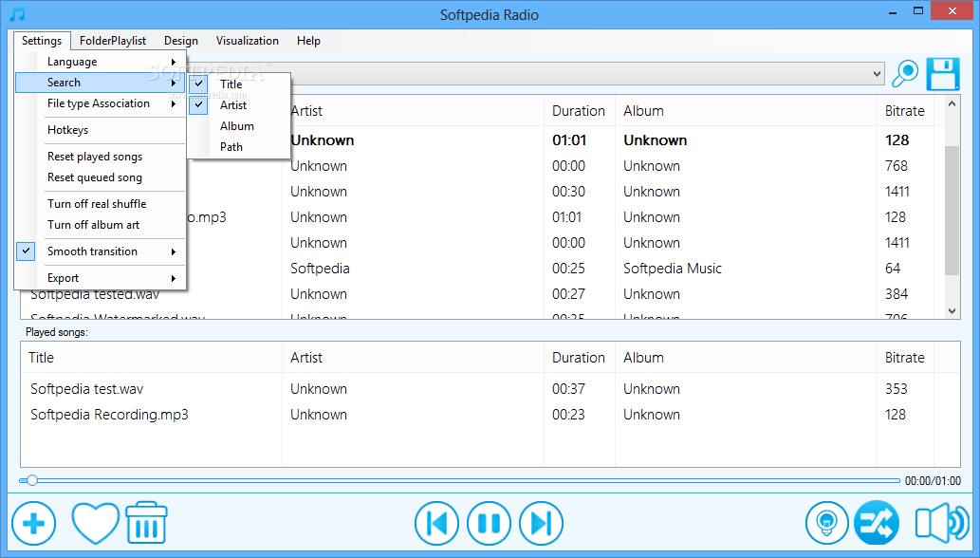Select Hotkeys from Settings menu
This screenshot has width=980, height=558.
coord(100,130)
